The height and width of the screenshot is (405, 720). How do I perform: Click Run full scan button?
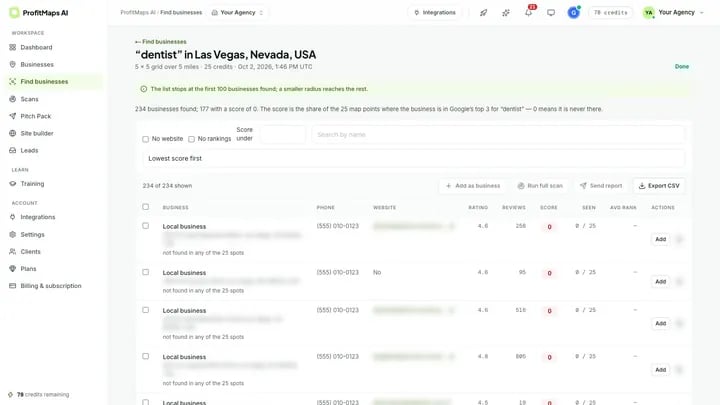pyautogui.click(x=540, y=186)
